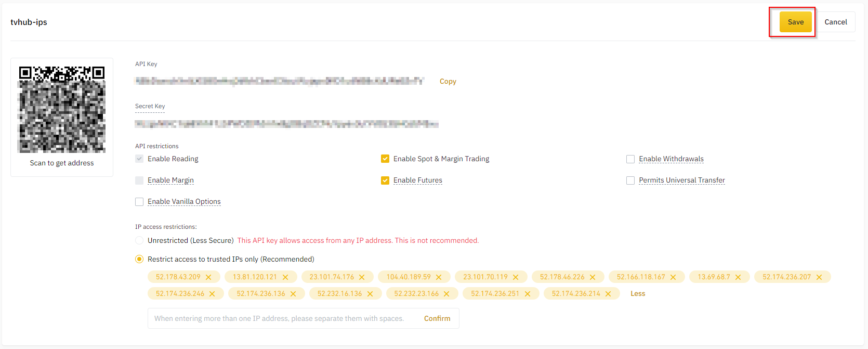Image resolution: width=868 pixels, height=349 pixels.
Task: Copy the API Key
Action: tap(448, 81)
